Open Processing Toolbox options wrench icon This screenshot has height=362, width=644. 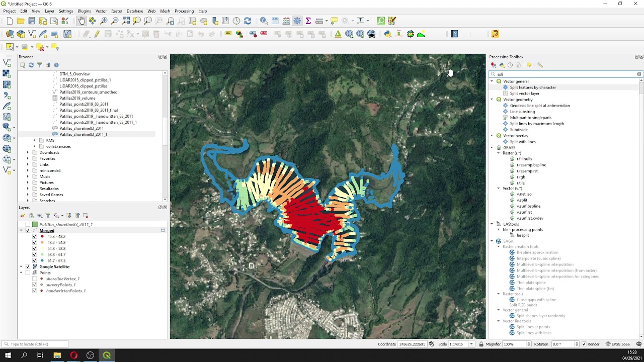pos(540,65)
